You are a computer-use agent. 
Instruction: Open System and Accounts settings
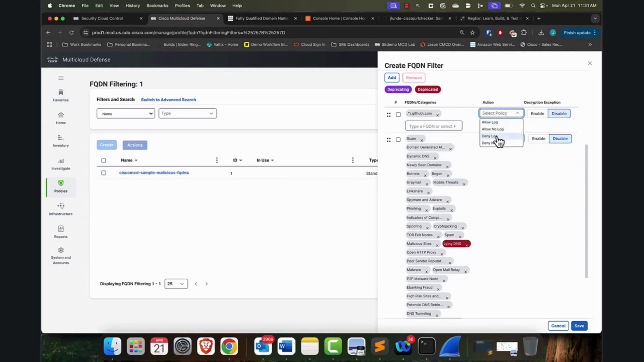61,256
